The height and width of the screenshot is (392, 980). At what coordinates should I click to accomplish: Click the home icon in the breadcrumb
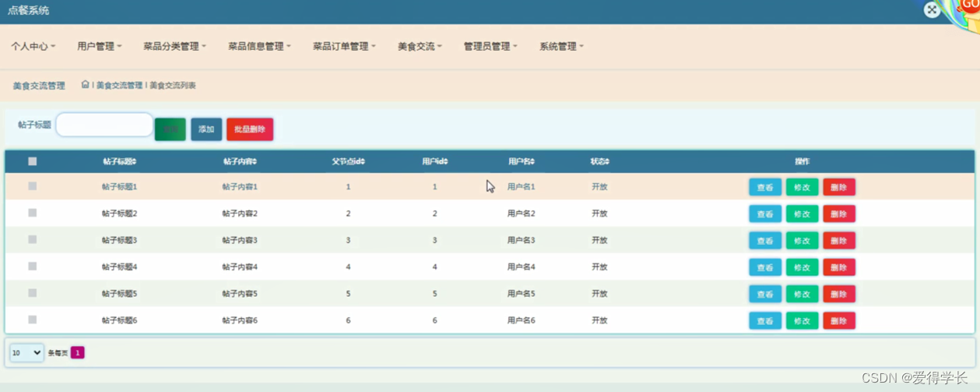point(85,84)
